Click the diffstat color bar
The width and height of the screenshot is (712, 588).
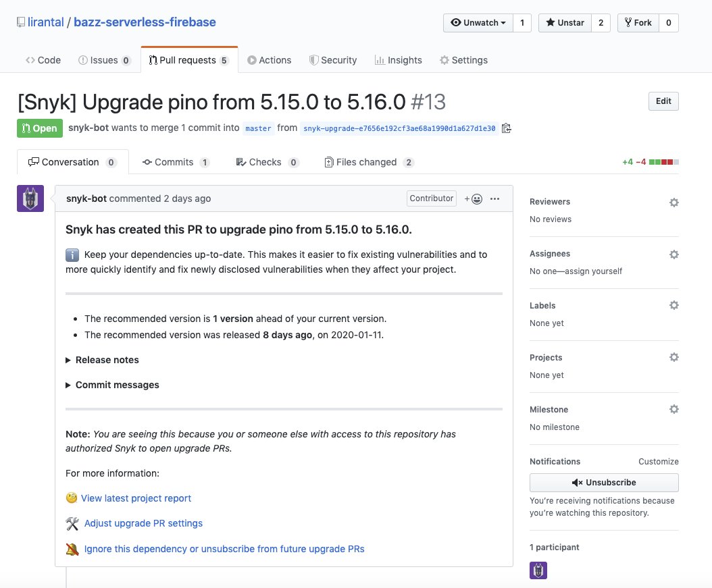664,162
